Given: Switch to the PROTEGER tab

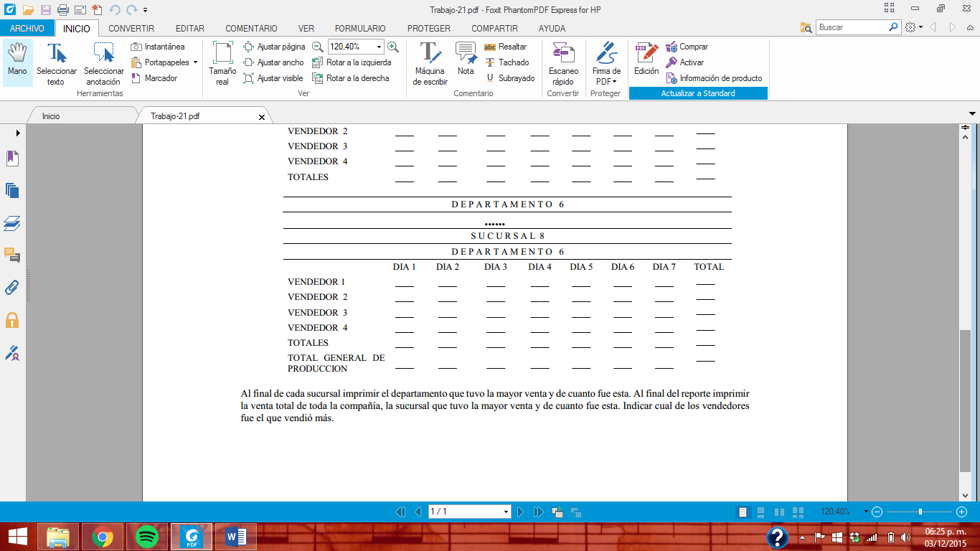Looking at the screenshot, I should click(429, 29).
